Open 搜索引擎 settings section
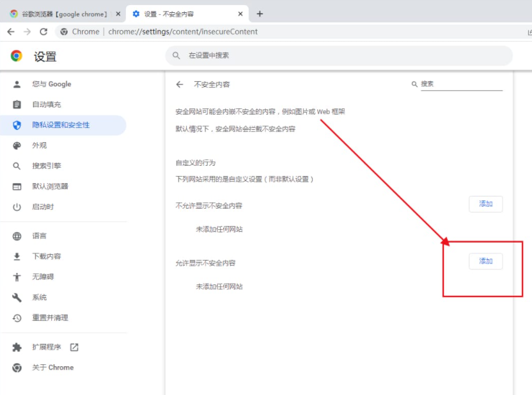The width and height of the screenshot is (532, 395). tap(63, 166)
